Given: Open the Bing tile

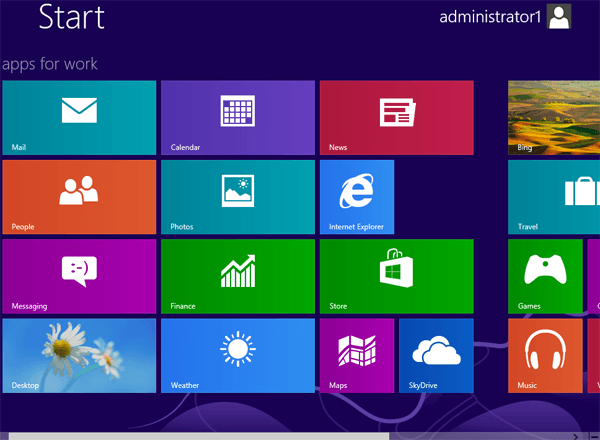Looking at the screenshot, I should click(554, 117).
